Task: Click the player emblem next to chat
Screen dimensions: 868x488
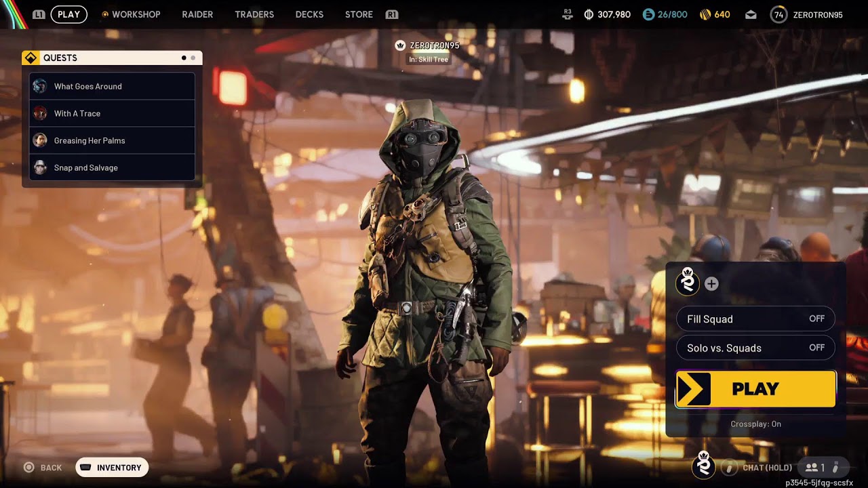Action: point(705,466)
